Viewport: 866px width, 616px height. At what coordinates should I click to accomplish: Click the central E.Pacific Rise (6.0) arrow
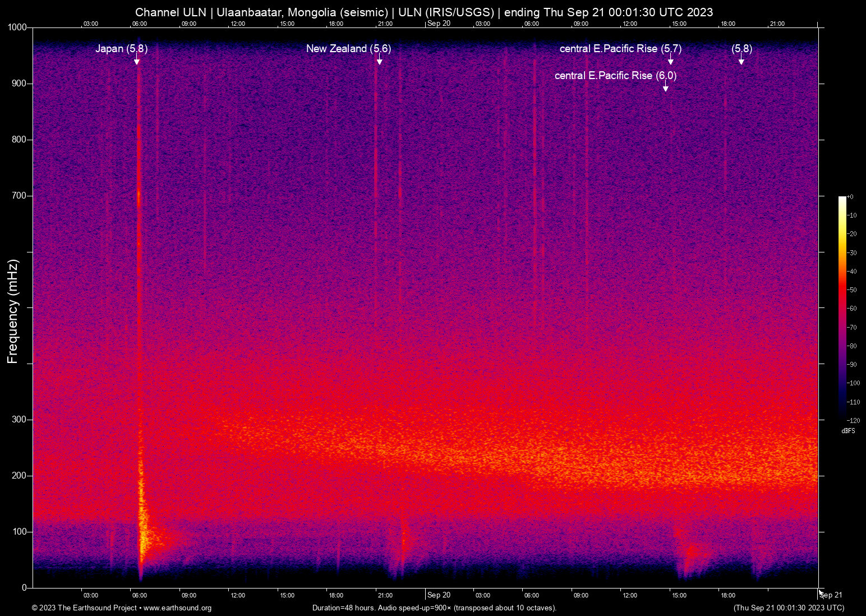point(666,86)
